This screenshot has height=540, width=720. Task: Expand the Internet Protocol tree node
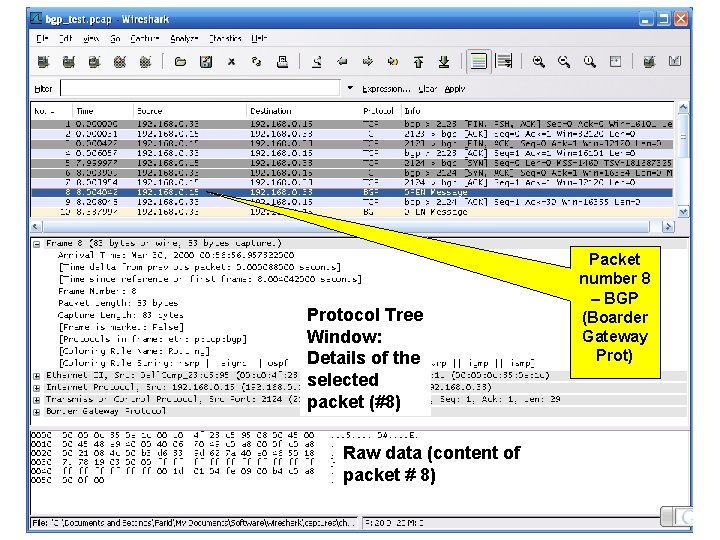pyautogui.click(x=37, y=388)
